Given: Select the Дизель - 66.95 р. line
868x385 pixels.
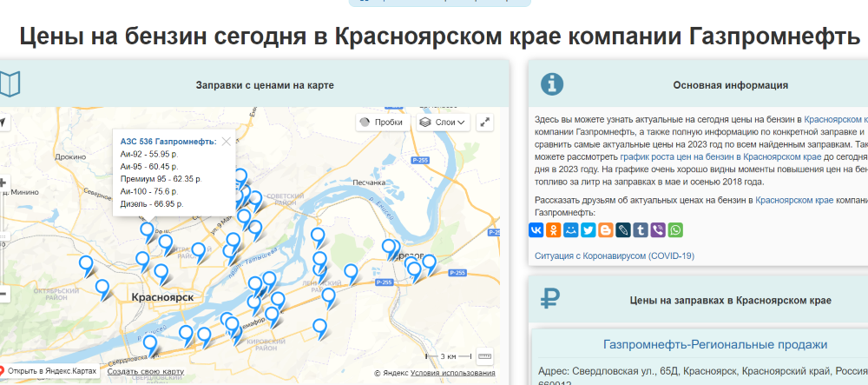Looking at the screenshot, I should click(x=152, y=204).
